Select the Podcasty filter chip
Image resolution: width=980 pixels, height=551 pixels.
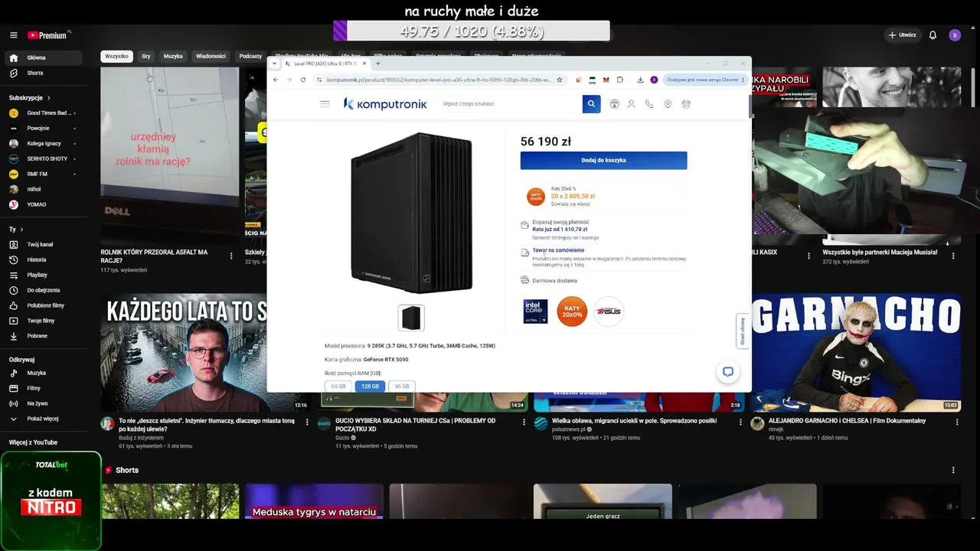pyautogui.click(x=250, y=56)
